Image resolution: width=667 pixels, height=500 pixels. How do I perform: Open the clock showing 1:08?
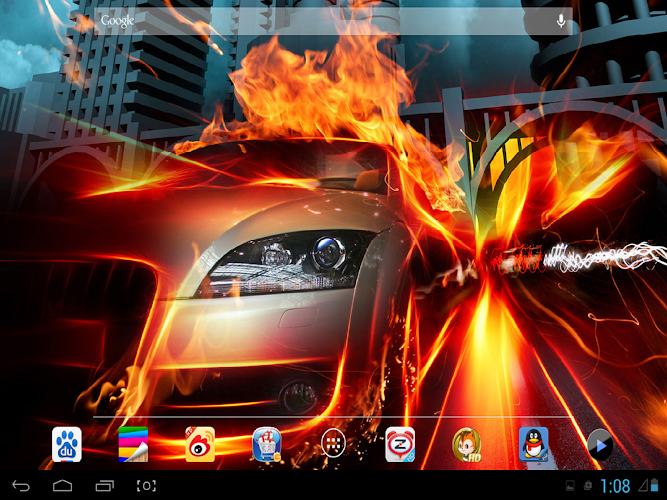615,486
